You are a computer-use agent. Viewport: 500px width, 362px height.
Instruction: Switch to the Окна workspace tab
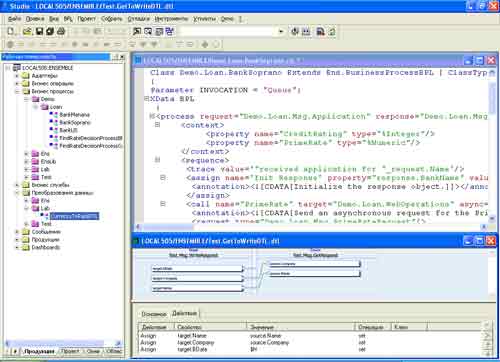pos(93,351)
